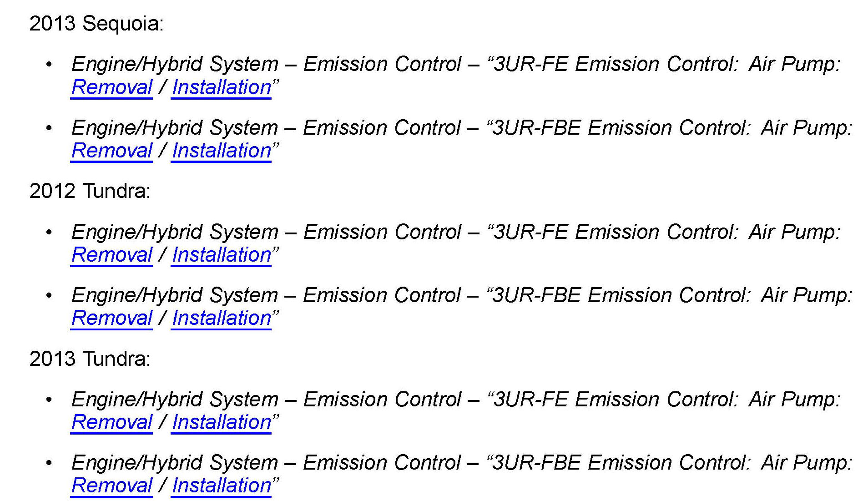Follow Removal link under 2012 Tundra 3UR-FBE entry
Viewport: 868px width, 501px height.
(x=112, y=318)
